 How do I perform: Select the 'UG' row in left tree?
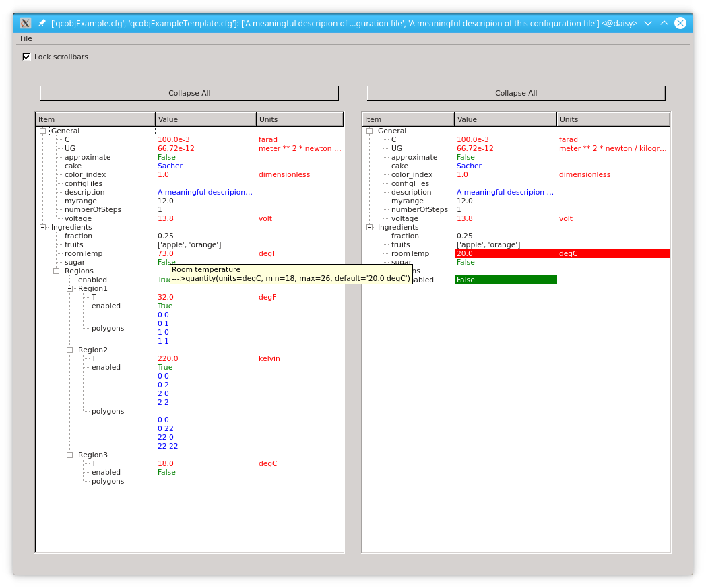coord(70,149)
